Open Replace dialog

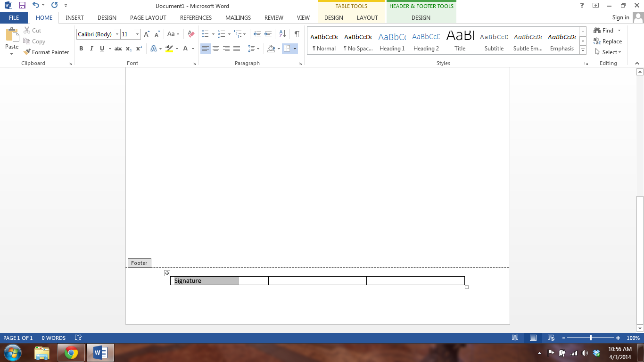pos(608,41)
